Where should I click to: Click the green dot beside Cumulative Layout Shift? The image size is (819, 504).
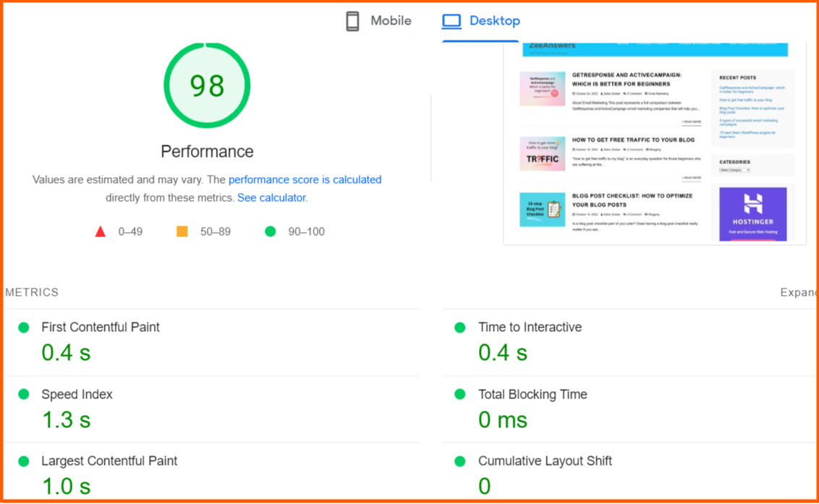459,461
